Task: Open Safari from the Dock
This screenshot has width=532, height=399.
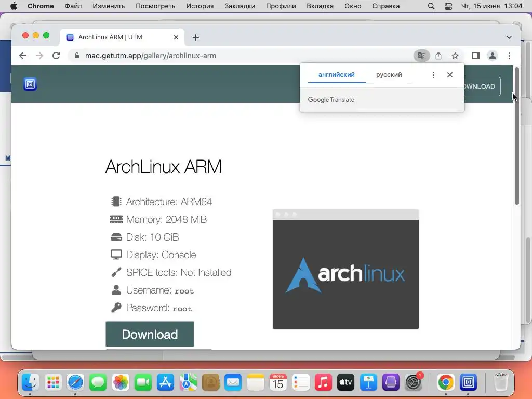Action: [75, 382]
